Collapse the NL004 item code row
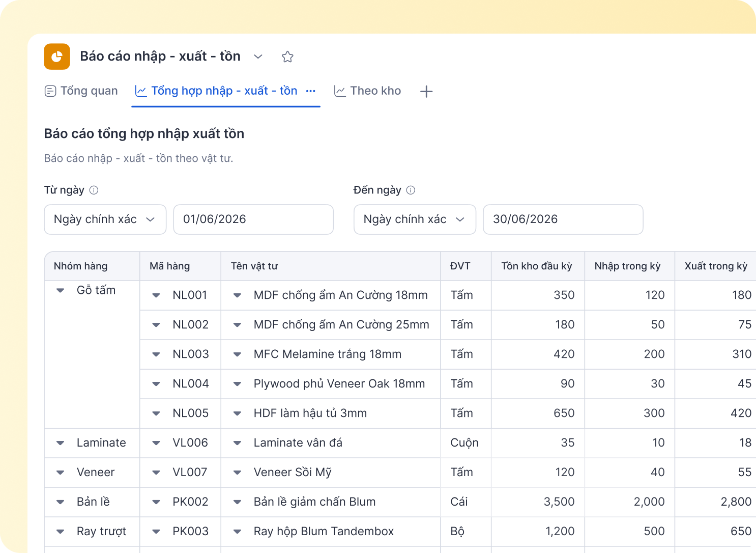 [156, 384]
